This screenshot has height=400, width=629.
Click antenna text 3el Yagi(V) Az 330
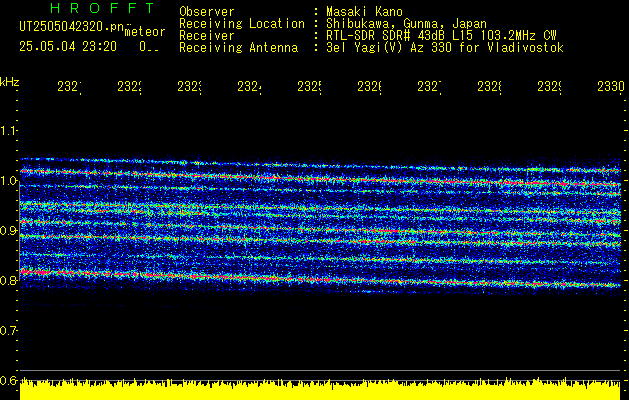pyautogui.click(x=390, y=48)
